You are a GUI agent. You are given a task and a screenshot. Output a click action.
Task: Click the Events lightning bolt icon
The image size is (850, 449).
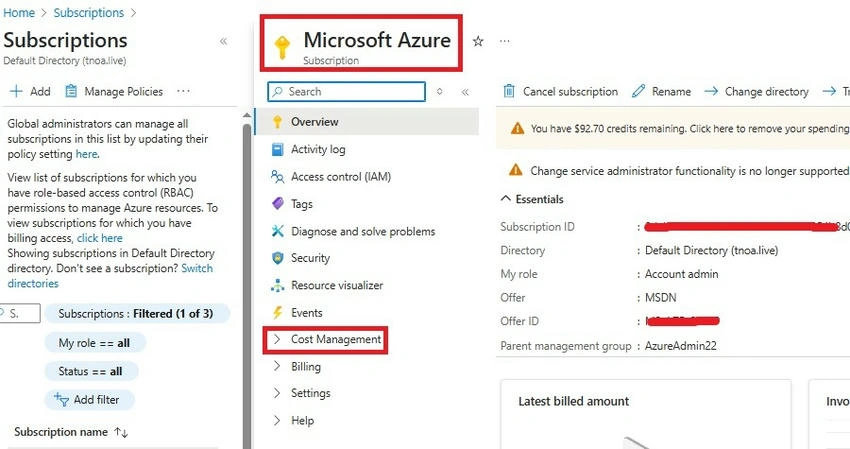pyautogui.click(x=277, y=312)
